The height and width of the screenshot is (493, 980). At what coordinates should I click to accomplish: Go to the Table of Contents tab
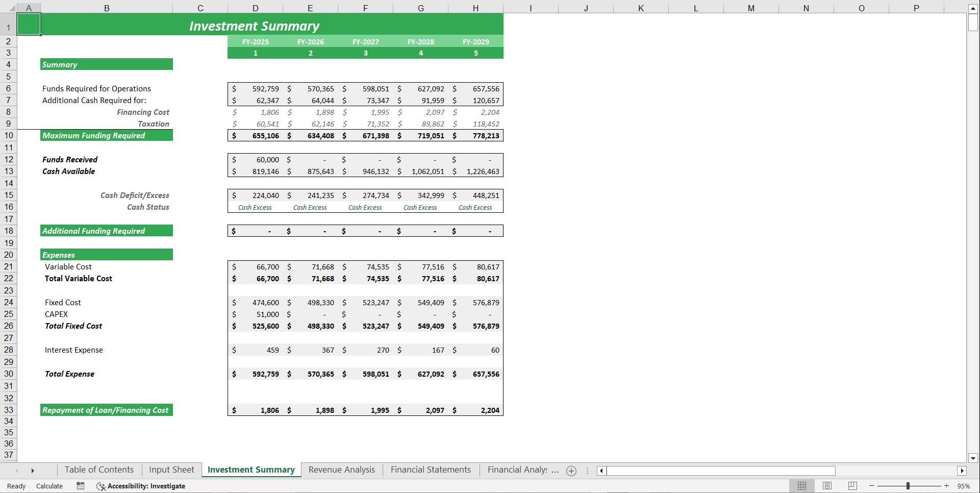point(98,470)
